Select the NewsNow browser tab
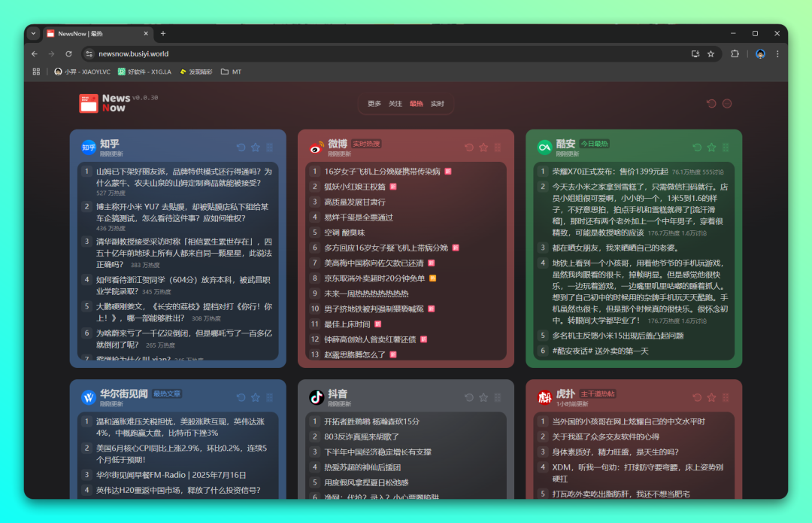This screenshot has height=523, width=812. pyautogui.click(x=97, y=34)
